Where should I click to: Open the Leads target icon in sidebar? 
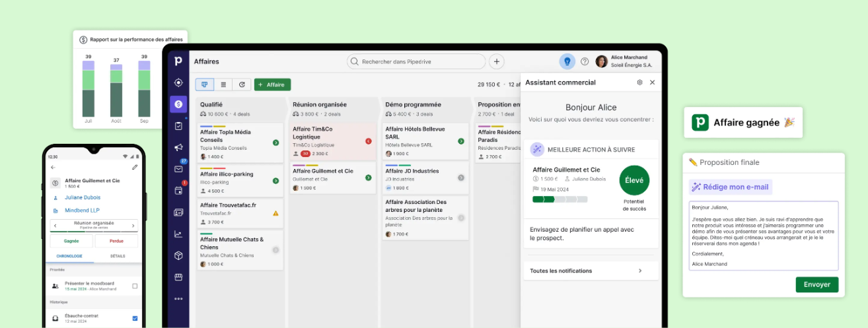(x=178, y=82)
